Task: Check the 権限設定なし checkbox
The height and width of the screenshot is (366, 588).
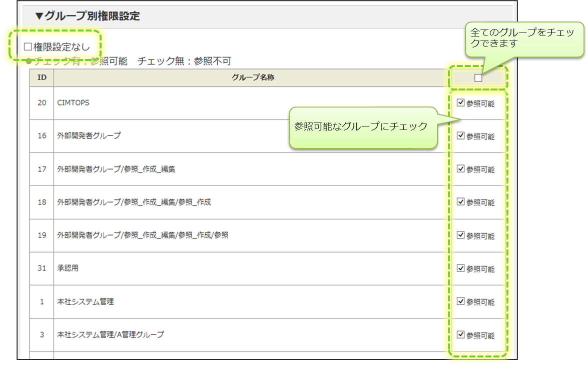Action: 28,47
